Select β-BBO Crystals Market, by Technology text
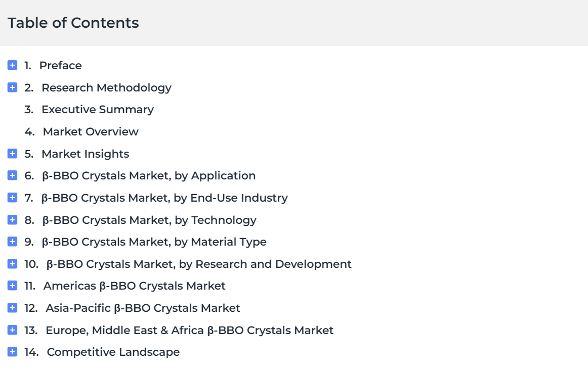This screenshot has width=588, height=373. (x=149, y=220)
